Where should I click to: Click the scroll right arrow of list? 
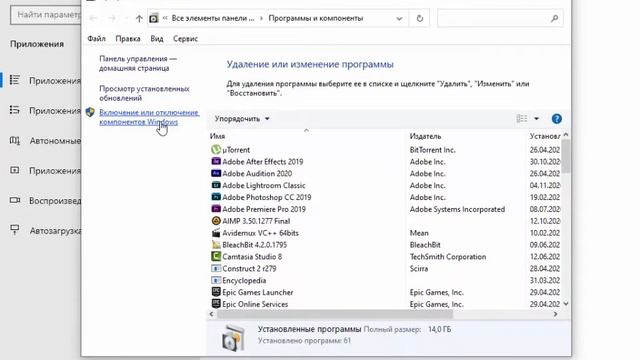[x=555, y=314]
